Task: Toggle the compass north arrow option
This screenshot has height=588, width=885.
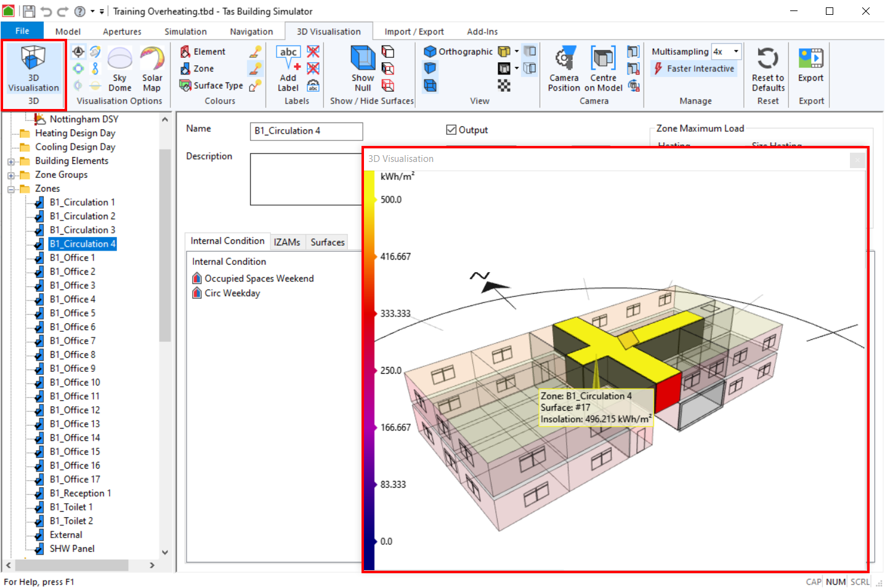Action: tap(78, 52)
